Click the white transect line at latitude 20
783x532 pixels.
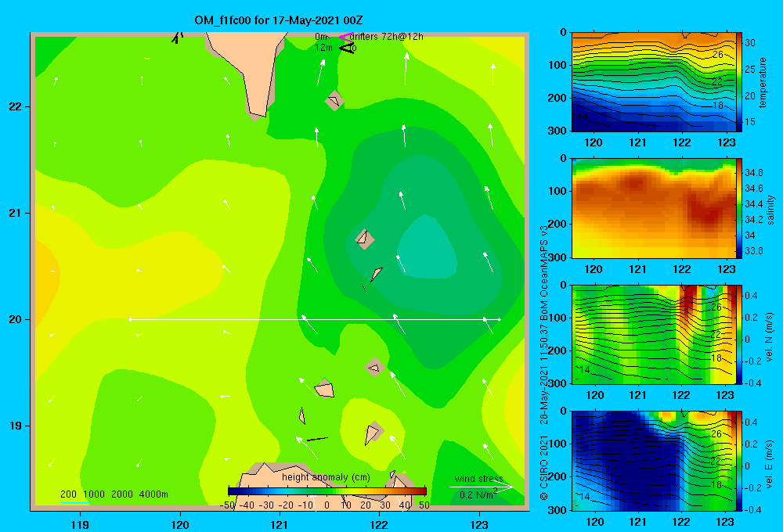(x=315, y=319)
